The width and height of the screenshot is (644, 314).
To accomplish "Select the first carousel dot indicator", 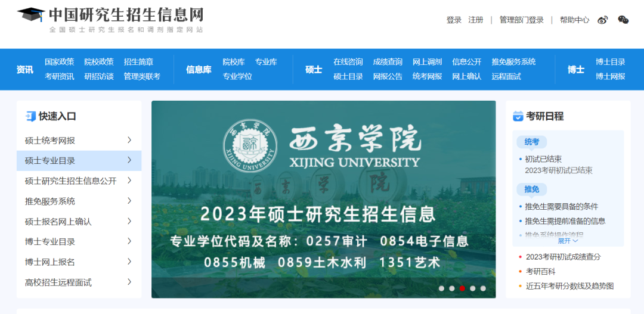I will (441, 288).
